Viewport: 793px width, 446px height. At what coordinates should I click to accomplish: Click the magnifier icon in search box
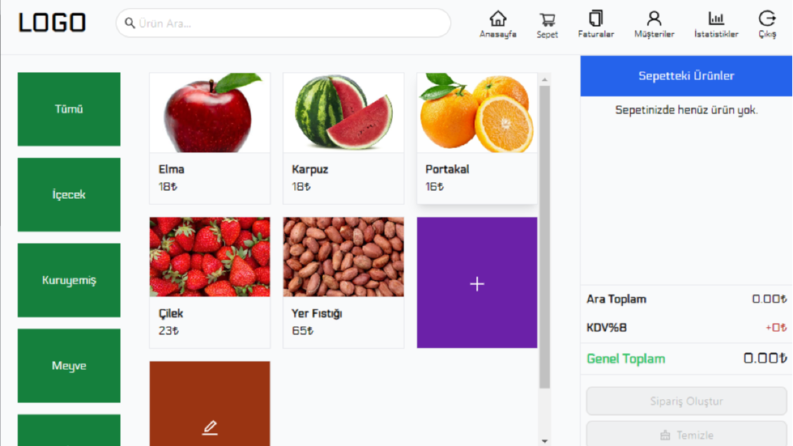tap(130, 23)
